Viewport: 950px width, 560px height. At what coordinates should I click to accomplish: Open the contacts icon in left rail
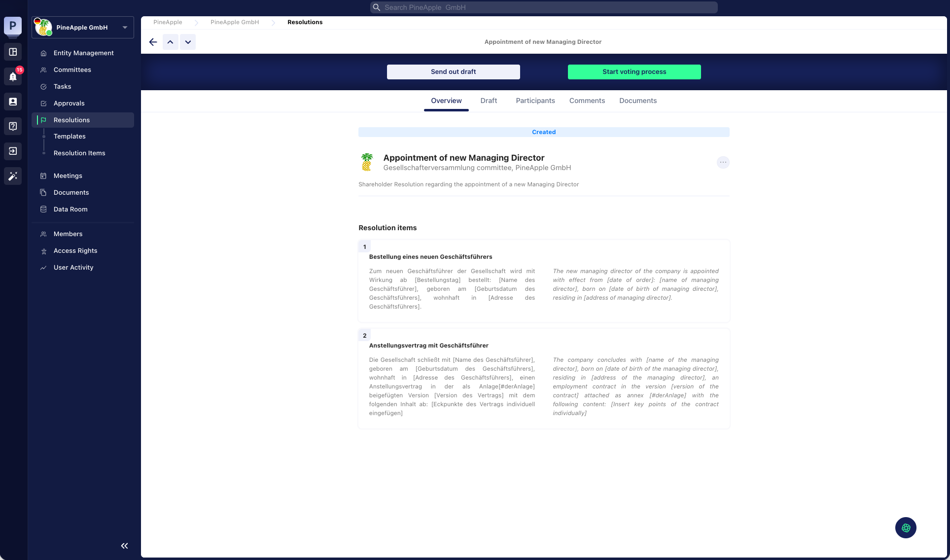(13, 102)
